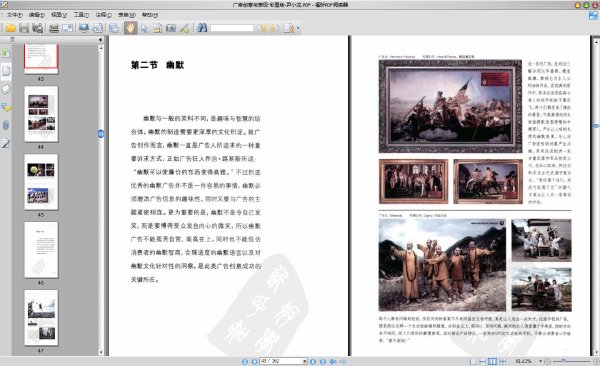The image size is (600, 366).
Task: Select the snapshot camera tool
Action: (171, 28)
